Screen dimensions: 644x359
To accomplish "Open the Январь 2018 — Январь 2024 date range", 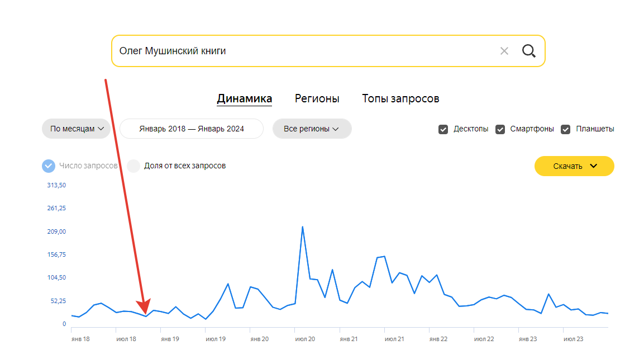I will pos(192,129).
